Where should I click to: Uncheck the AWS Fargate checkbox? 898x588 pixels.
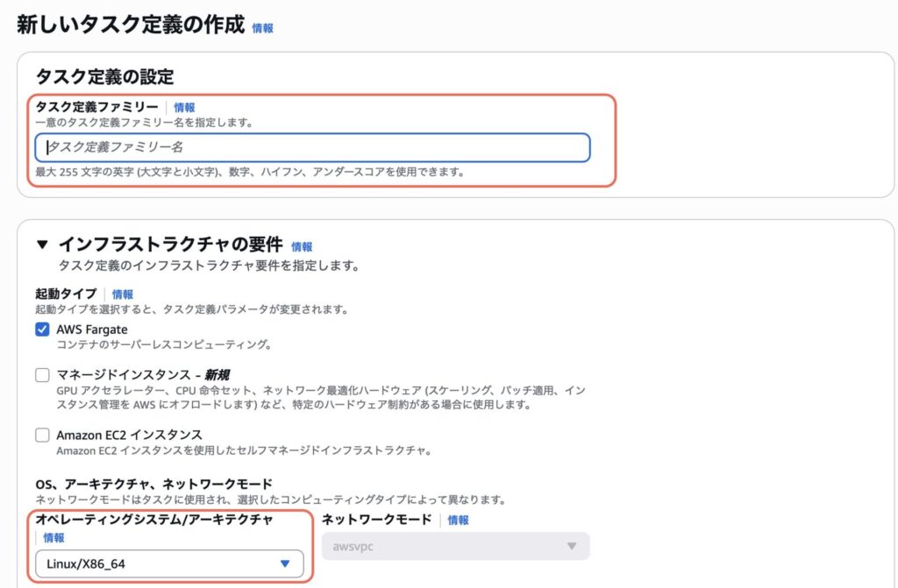(42, 329)
